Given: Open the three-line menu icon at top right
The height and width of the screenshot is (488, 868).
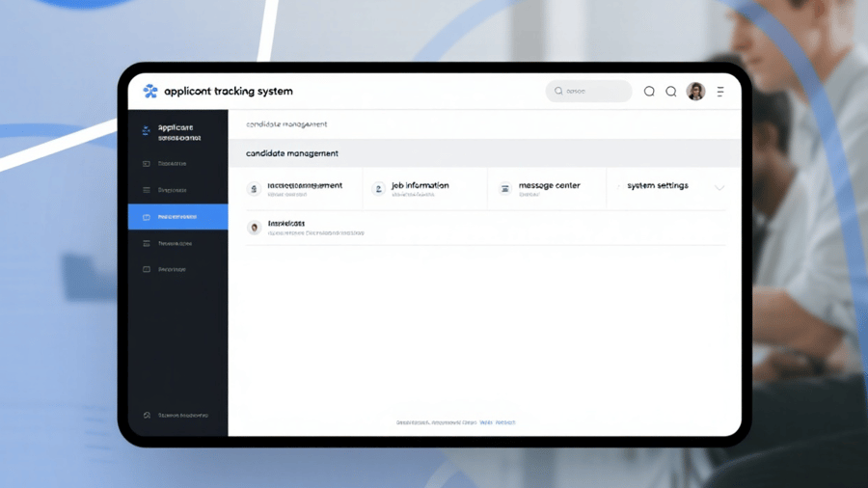Looking at the screenshot, I should (720, 92).
